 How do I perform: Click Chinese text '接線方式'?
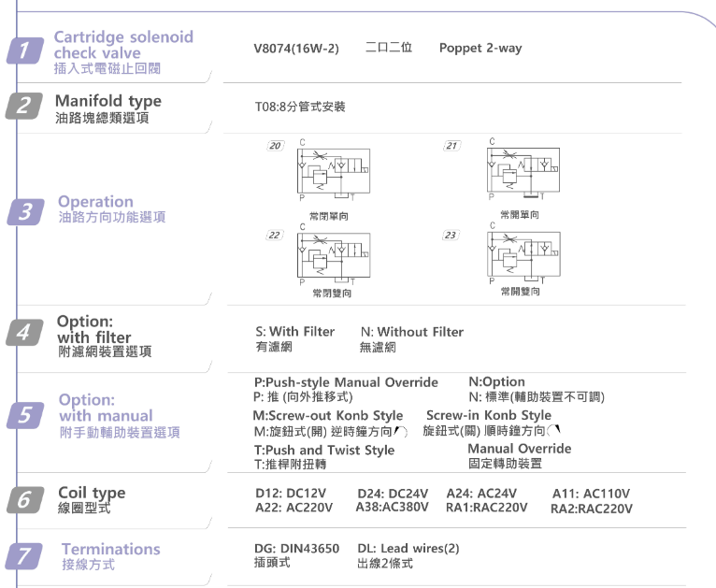tap(88, 565)
